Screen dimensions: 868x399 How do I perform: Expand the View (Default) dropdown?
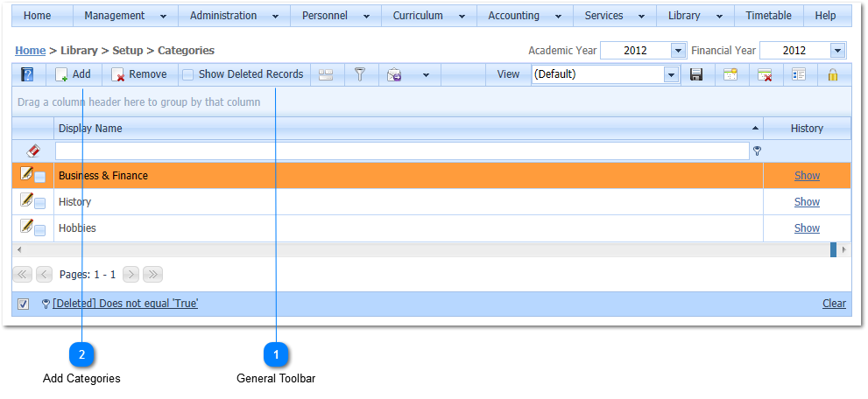671,75
